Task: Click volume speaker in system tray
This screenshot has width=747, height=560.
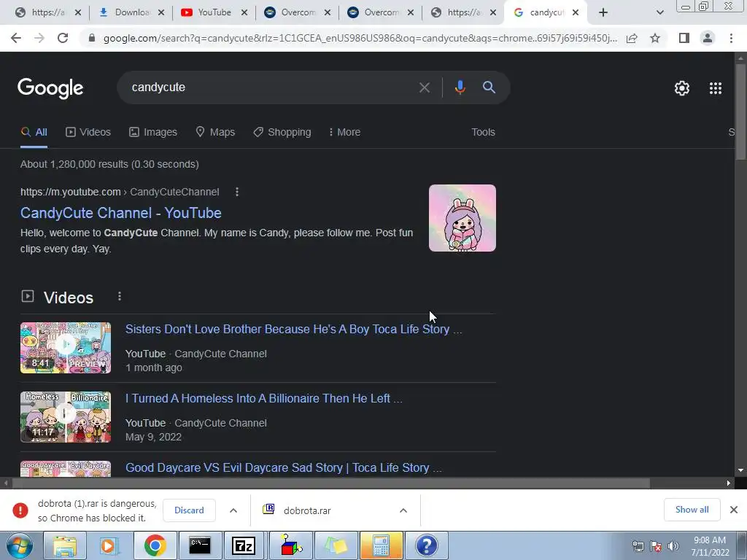Action: [x=673, y=546]
